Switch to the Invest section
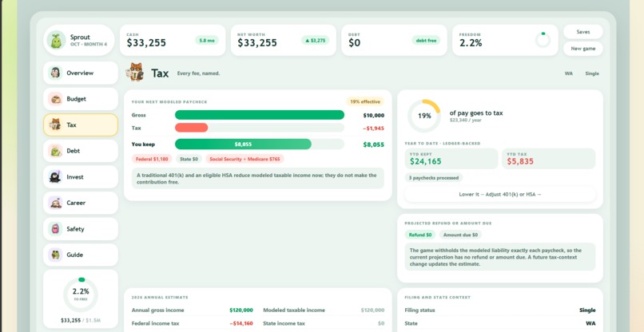 [81, 177]
